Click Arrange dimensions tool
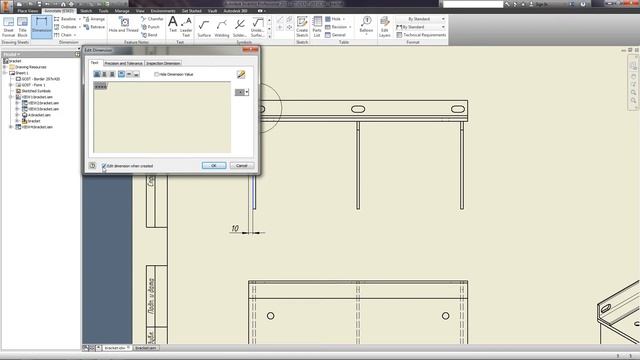 [94, 19]
